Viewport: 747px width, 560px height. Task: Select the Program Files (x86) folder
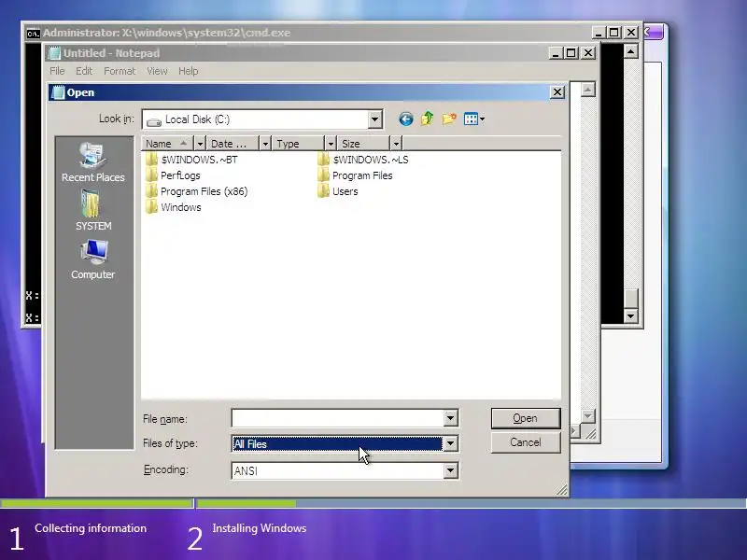click(x=197, y=191)
